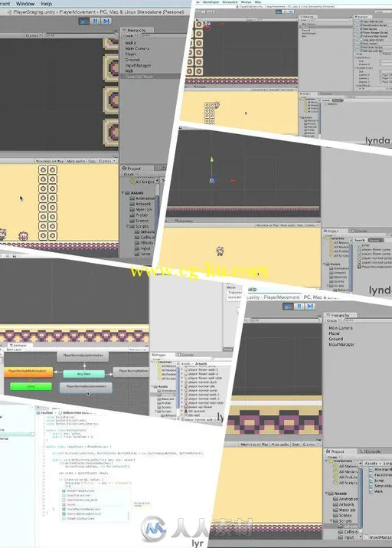Click Play in the PlayerStaging window
Image resolution: width=392 pixels, height=548 pixels.
[83, 21]
